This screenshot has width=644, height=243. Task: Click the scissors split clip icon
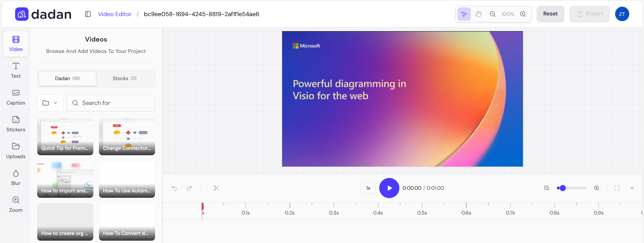click(216, 188)
